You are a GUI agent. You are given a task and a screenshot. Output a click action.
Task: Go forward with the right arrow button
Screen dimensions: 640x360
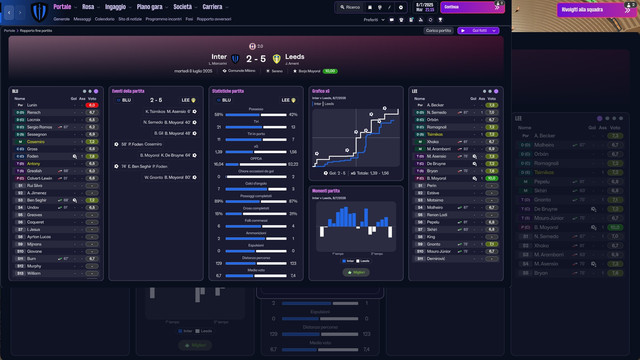point(20,13)
